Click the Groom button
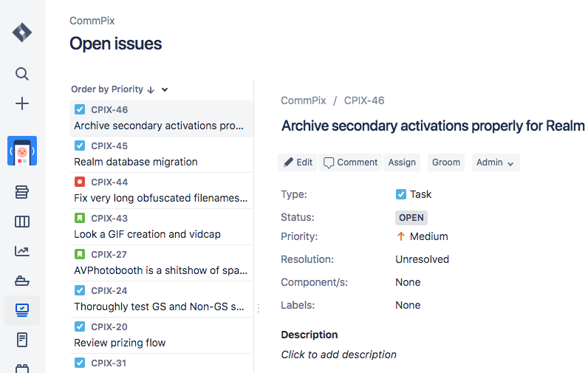The image size is (588, 373). click(446, 162)
